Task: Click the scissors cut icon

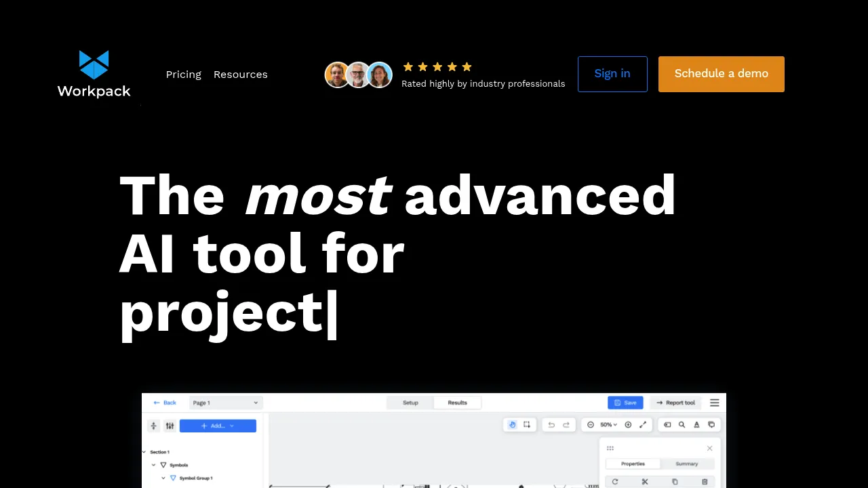Action: coord(645,481)
